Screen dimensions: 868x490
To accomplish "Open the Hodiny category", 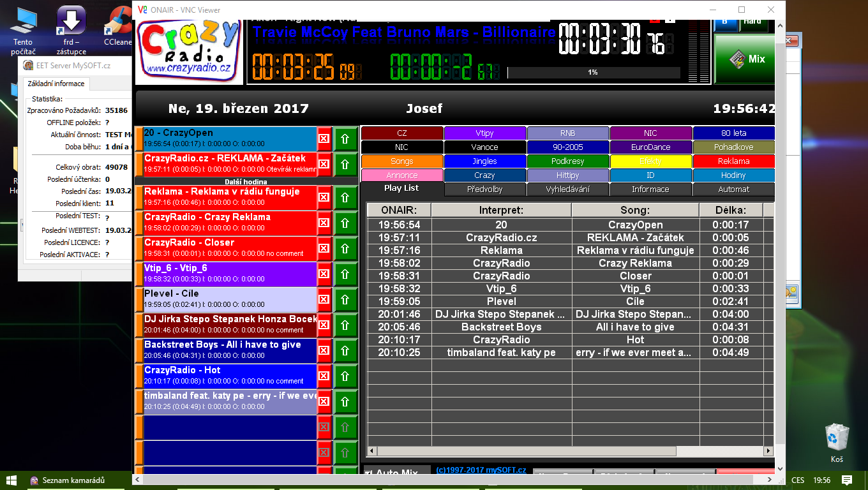I will tap(734, 175).
